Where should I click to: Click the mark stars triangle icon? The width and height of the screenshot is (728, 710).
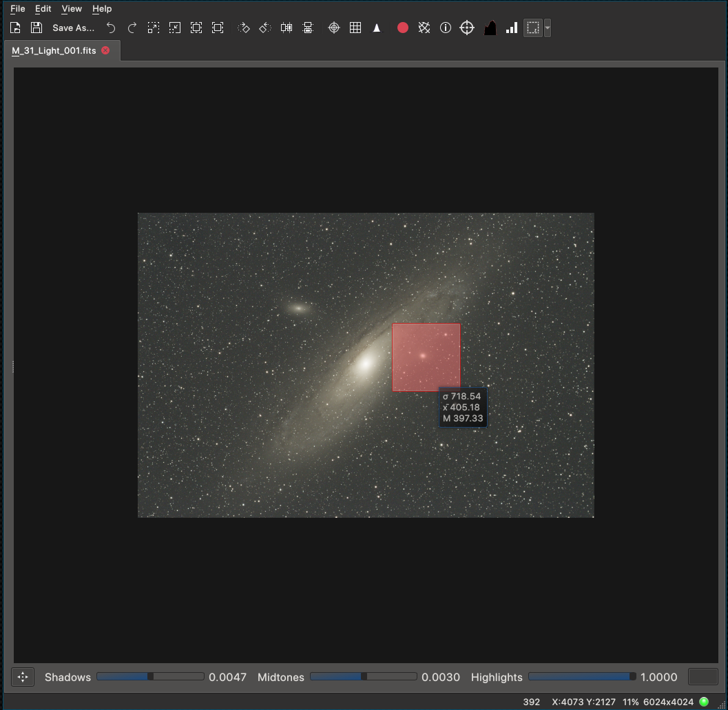(x=377, y=28)
